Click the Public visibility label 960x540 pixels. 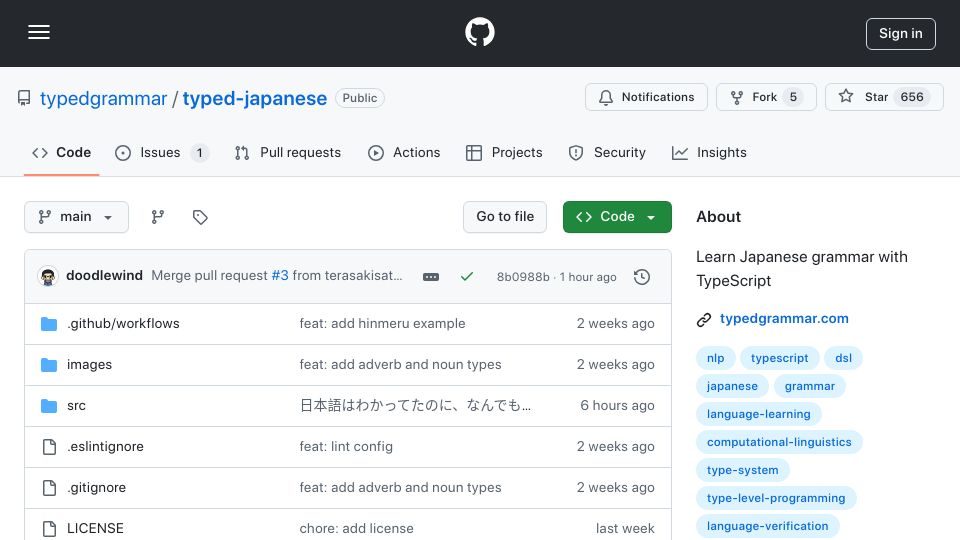point(359,98)
